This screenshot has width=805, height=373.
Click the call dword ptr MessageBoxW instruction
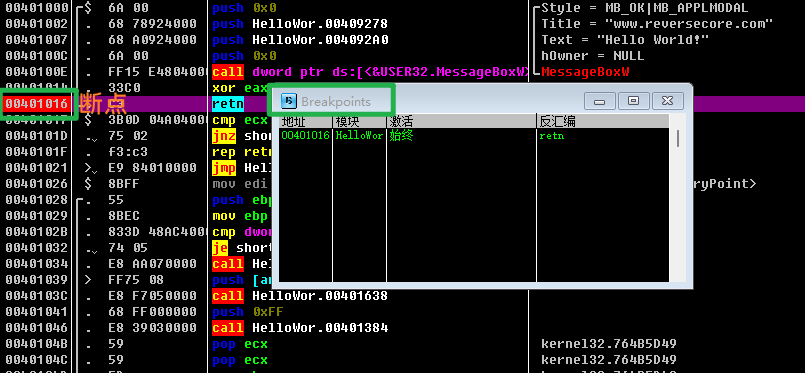tap(370, 71)
